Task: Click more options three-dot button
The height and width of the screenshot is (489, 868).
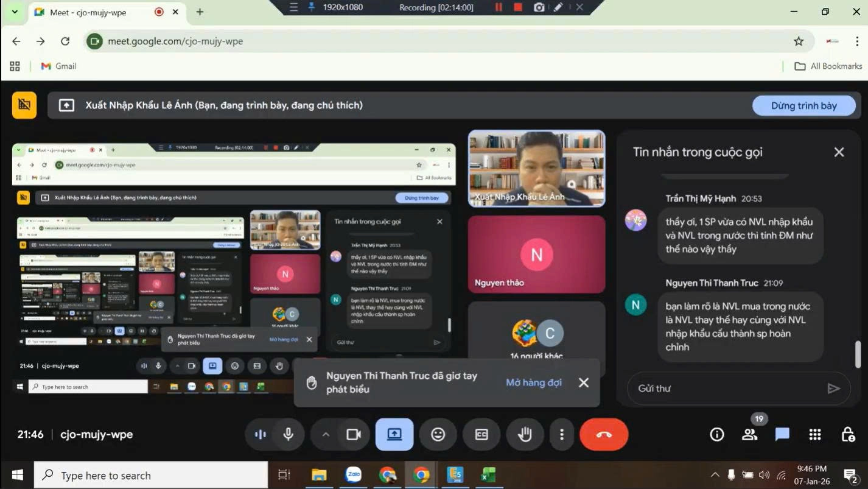Action: (x=561, y=434)
